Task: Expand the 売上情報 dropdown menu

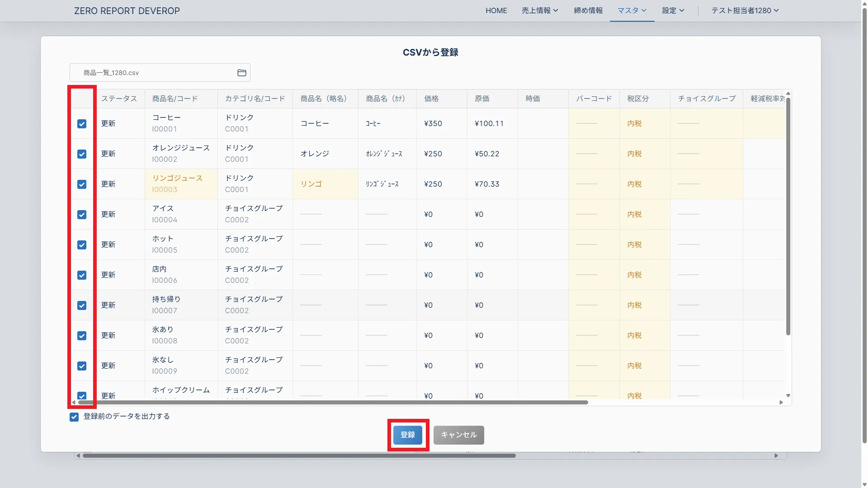Action: click(540, 10)
